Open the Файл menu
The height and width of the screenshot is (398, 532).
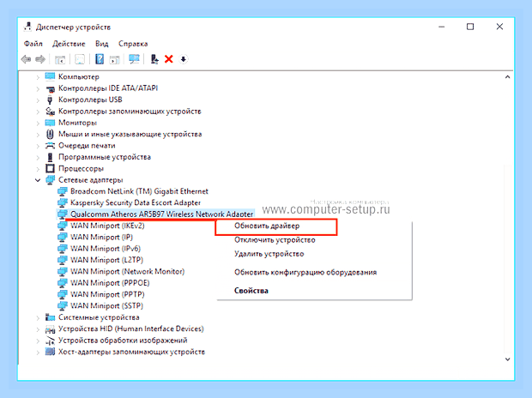pyautogui.click(x=33, y=44)
